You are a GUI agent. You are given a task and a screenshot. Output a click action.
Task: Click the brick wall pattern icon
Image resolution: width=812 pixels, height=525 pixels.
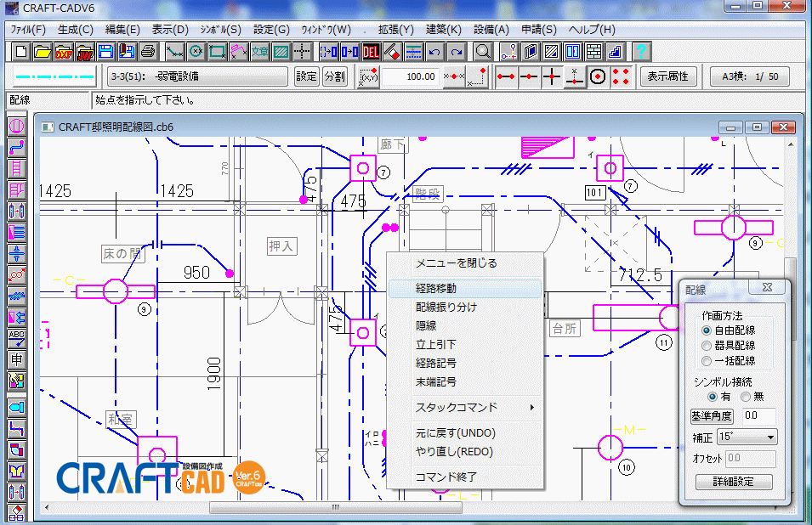point(593,52)
